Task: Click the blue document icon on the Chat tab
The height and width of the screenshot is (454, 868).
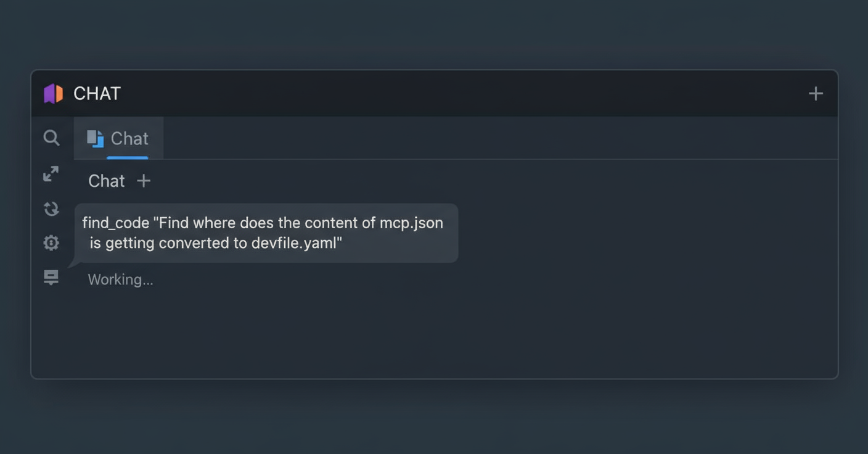Action: tap(95, 139)
